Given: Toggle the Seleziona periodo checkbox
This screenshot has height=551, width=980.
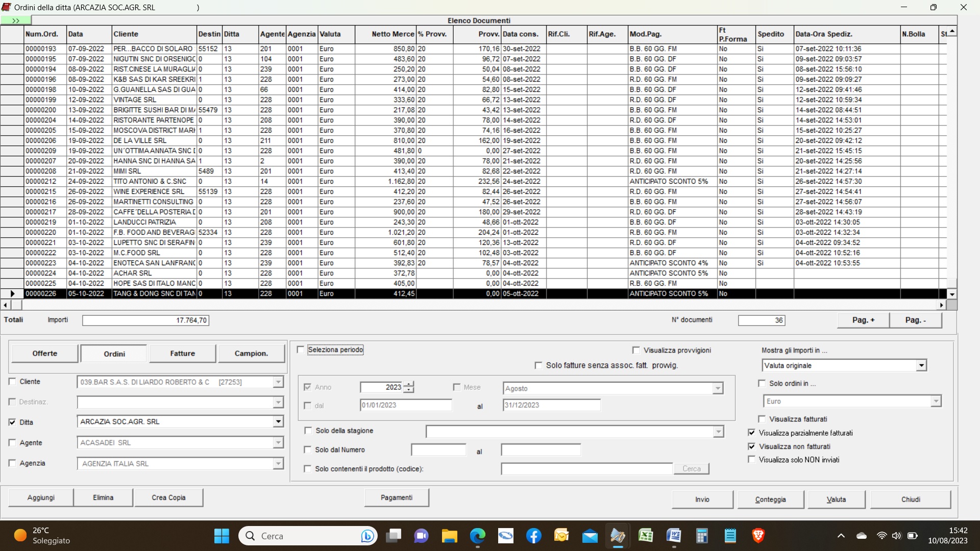Looking at the screenshot, I should point(301,350).
